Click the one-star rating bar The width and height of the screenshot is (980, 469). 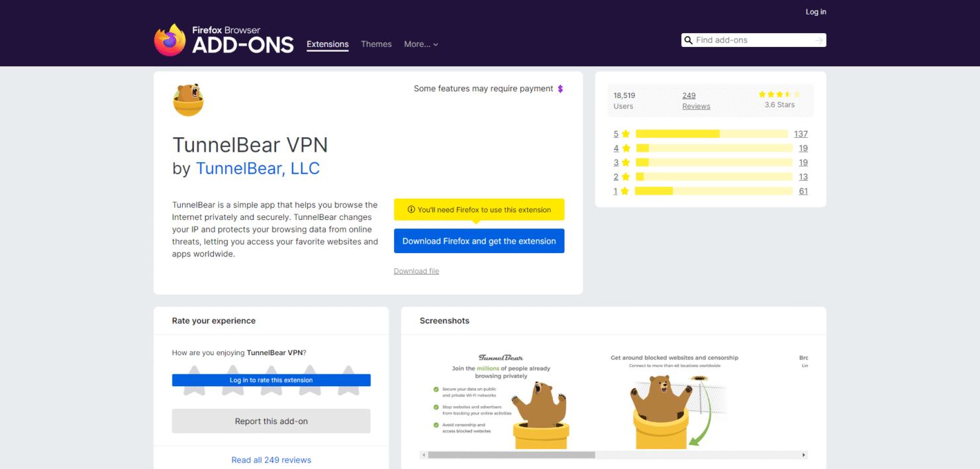714,191
